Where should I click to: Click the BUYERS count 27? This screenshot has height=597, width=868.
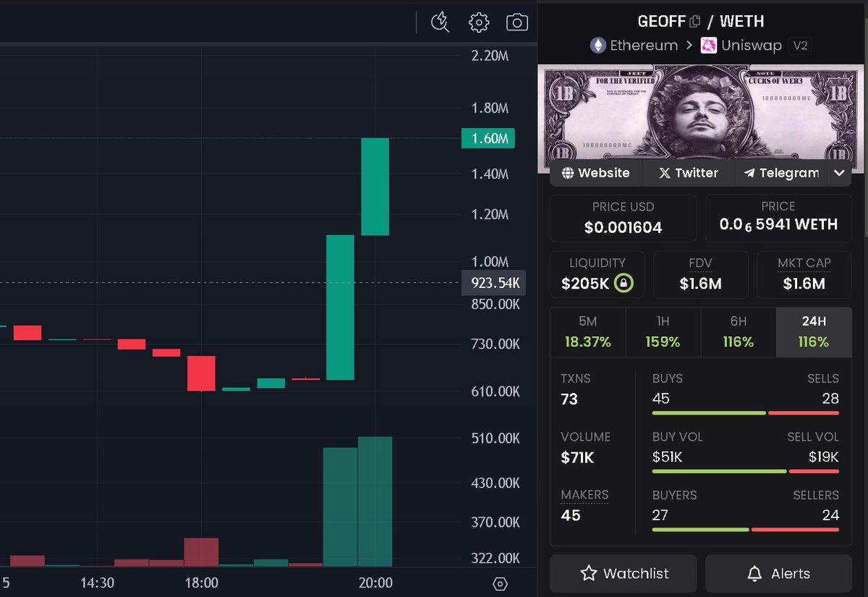660,515
